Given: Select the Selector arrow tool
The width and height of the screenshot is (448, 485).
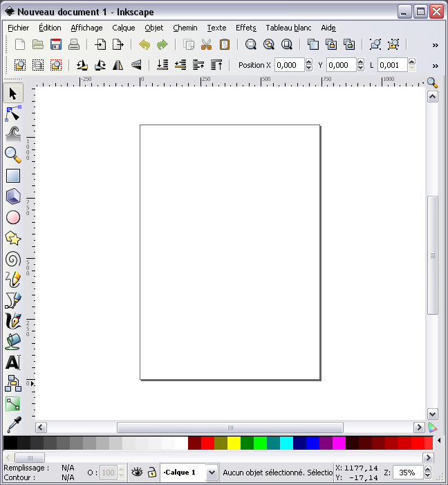Looking at the screenshot, I should coord(13,93).
